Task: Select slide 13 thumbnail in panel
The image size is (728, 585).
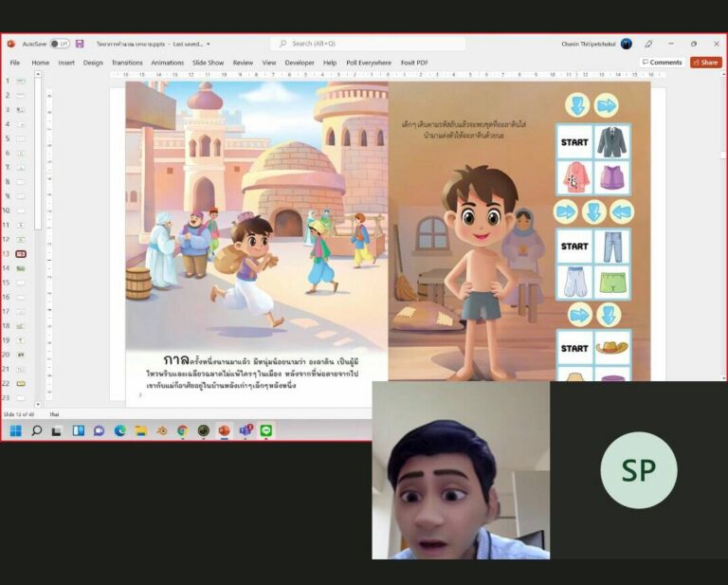Action: coord(21,254)
